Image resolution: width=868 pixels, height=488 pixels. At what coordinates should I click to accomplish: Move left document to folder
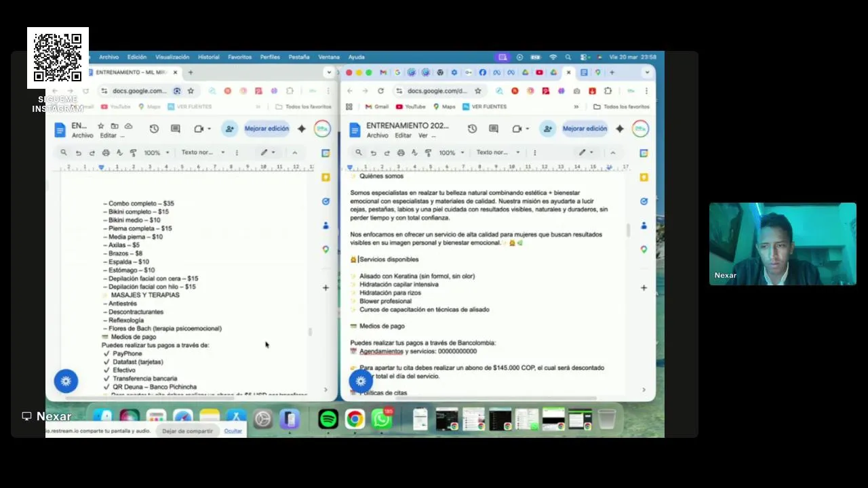pyautogui.click(x=115, y=126)
